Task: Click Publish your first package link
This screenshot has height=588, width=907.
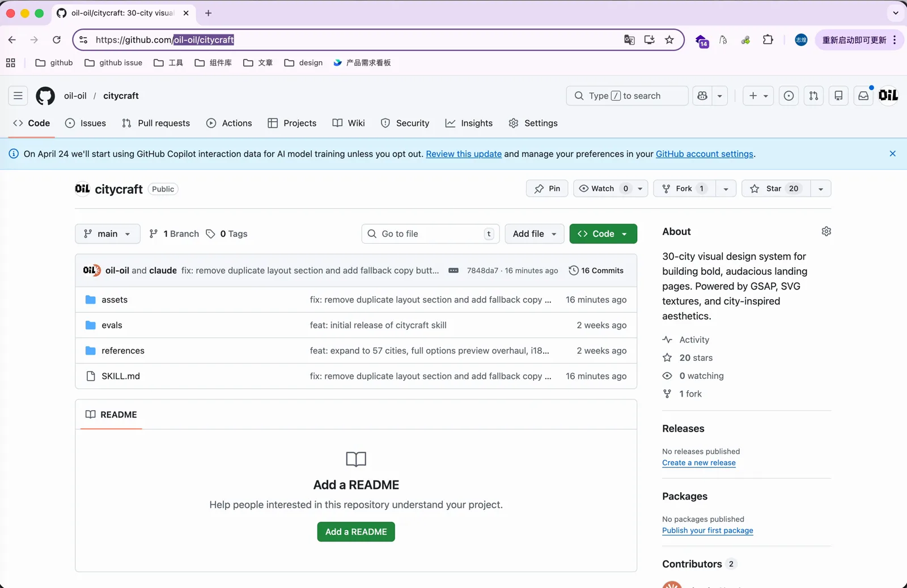Action: 707,531
